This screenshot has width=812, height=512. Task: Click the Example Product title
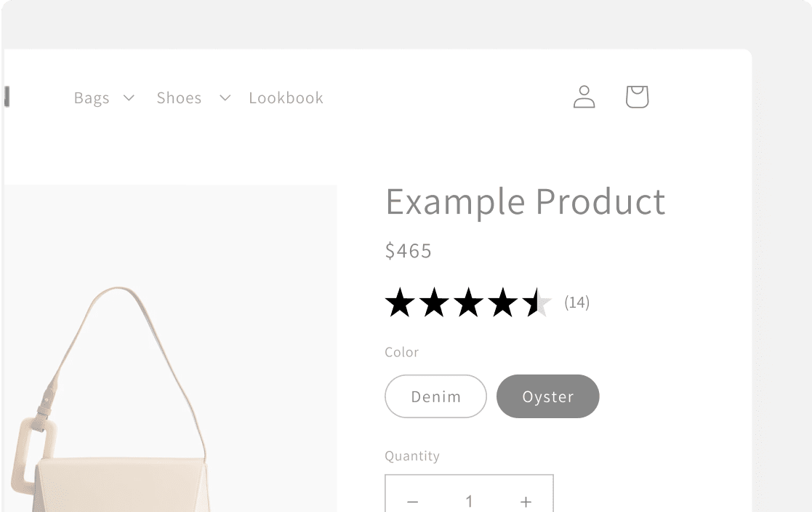pos(525,202)
